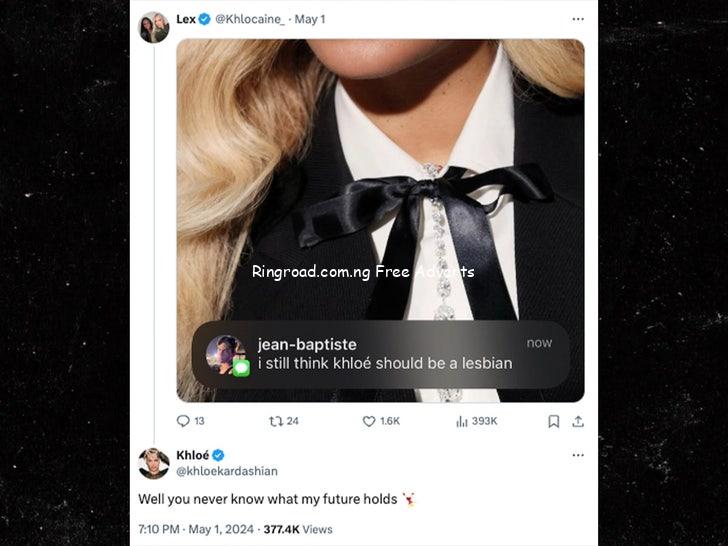Click the reply icon with 13 replies
Screen dimensions: 728x546
pos(183,421)
